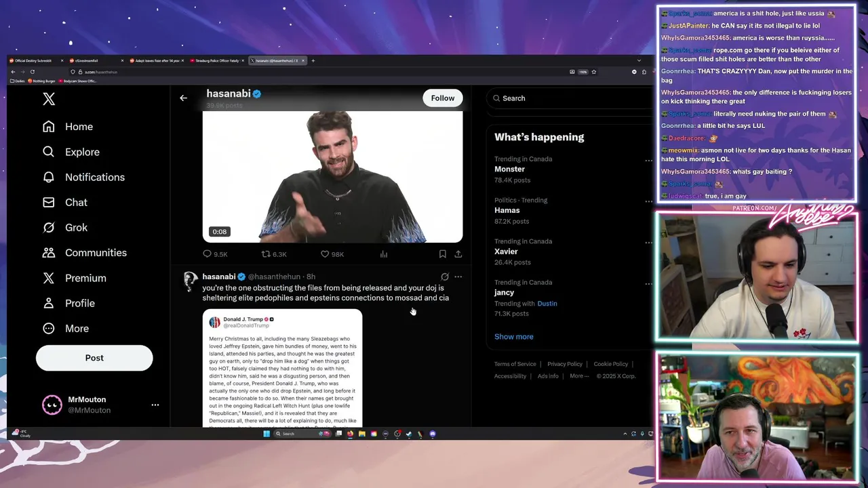Viewport: 868px width, 488px height.
Task: Open the Ads info footer link
Action: (x=548, y=376)
